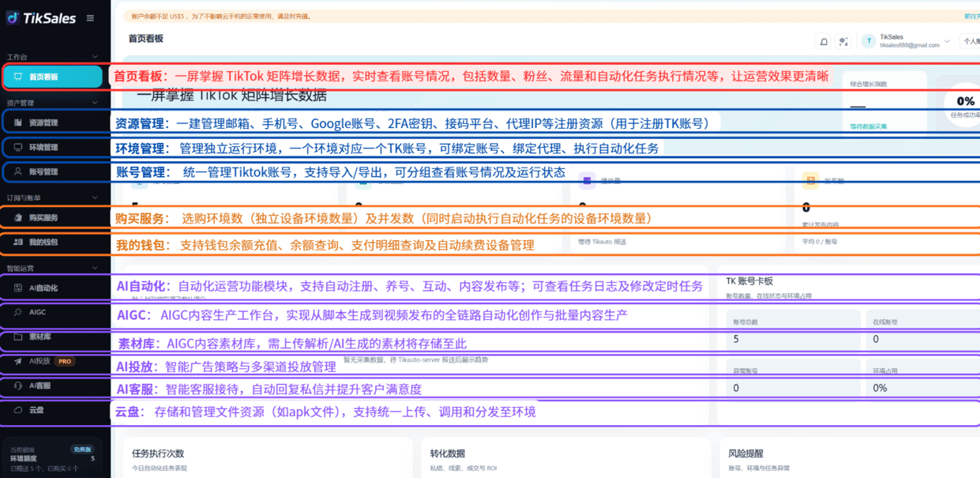
Task: Click the PRO badge beside AI投放
Action: pos(65,361)
